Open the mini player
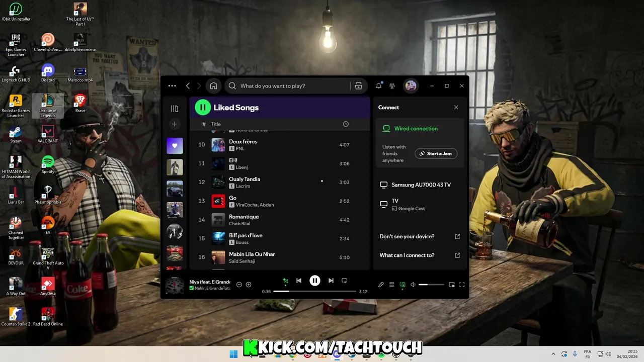The image size is (644, 362). pyautogui.click(x=452, y=285)
